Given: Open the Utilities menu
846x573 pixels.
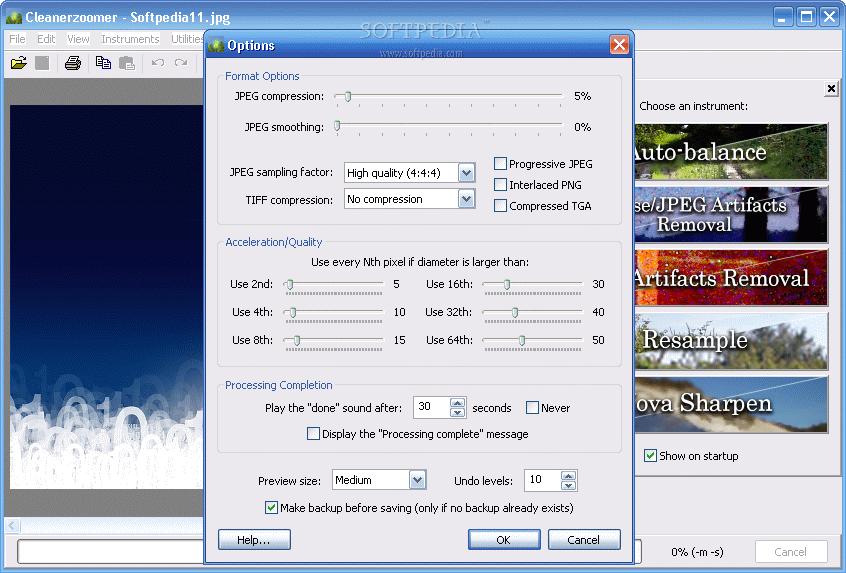Looking at the screenshot, I should coord(187,39).
